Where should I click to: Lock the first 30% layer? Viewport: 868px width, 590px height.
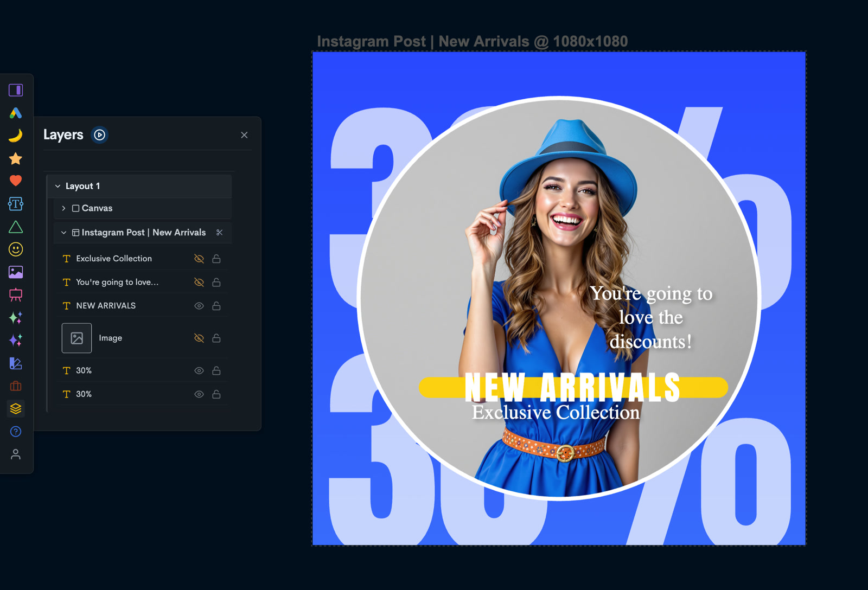216,370
